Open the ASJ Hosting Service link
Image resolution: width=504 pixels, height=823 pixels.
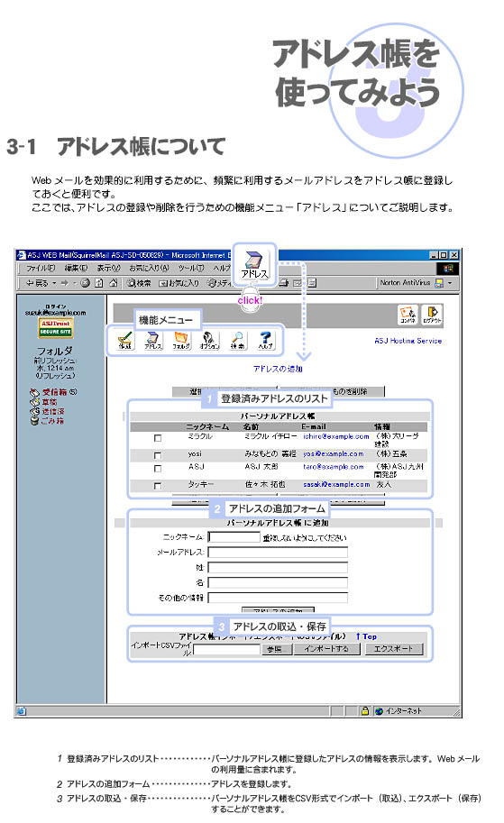point(408,341)
